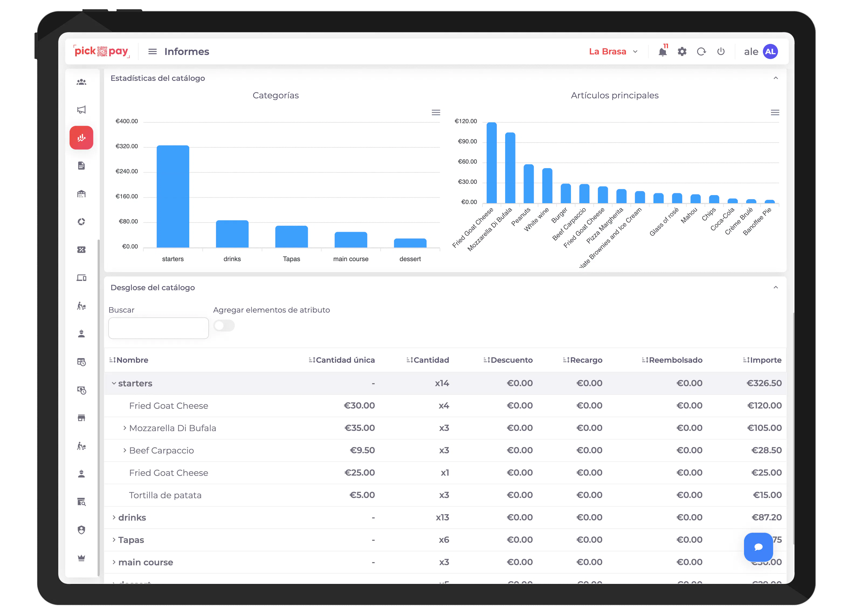This screenshot has height=616, width=854.
Task: Sort table by Nombre column
Action: coord(129,360)
